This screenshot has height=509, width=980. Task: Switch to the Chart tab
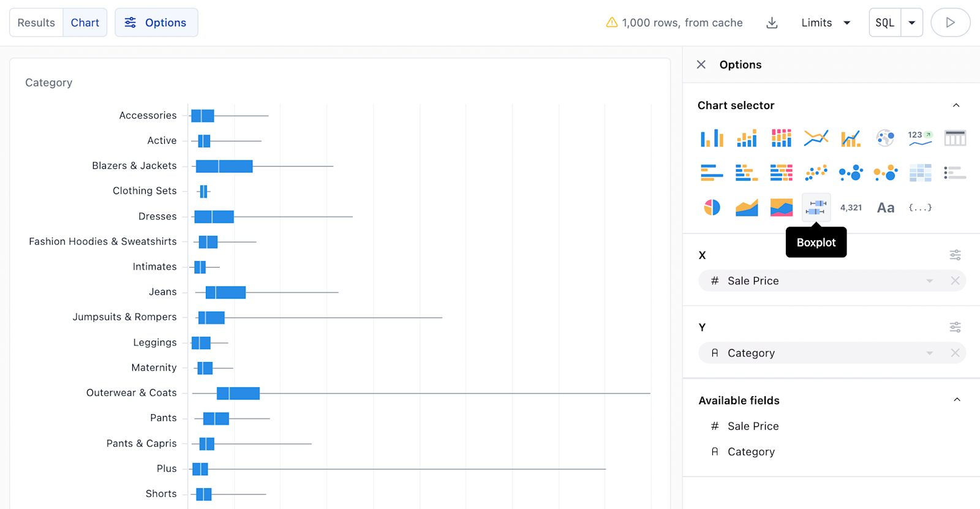tap(85, 23)
